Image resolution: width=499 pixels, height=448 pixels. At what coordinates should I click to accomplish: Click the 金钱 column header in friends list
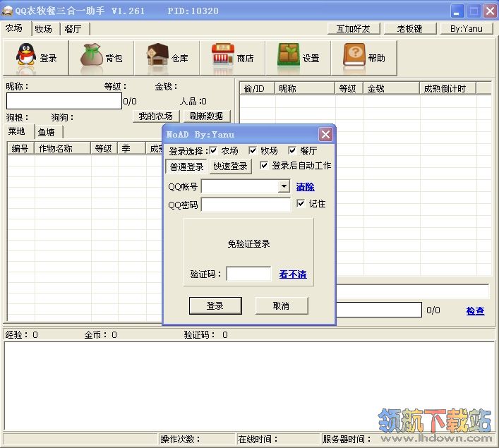[391, 88]
